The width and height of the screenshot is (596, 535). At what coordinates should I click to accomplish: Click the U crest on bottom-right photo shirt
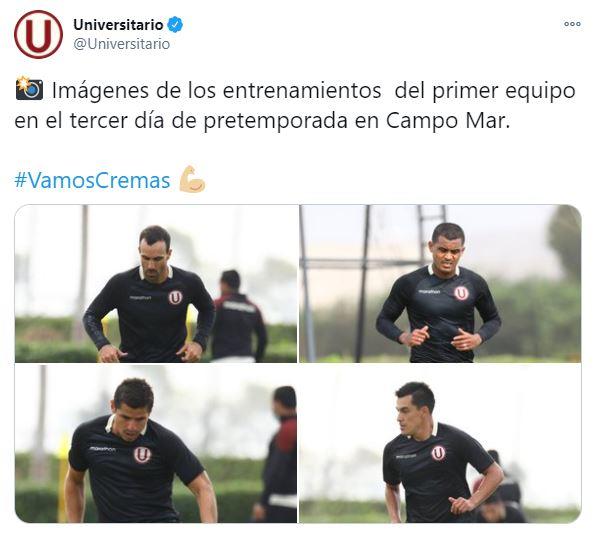coord(438,453)
